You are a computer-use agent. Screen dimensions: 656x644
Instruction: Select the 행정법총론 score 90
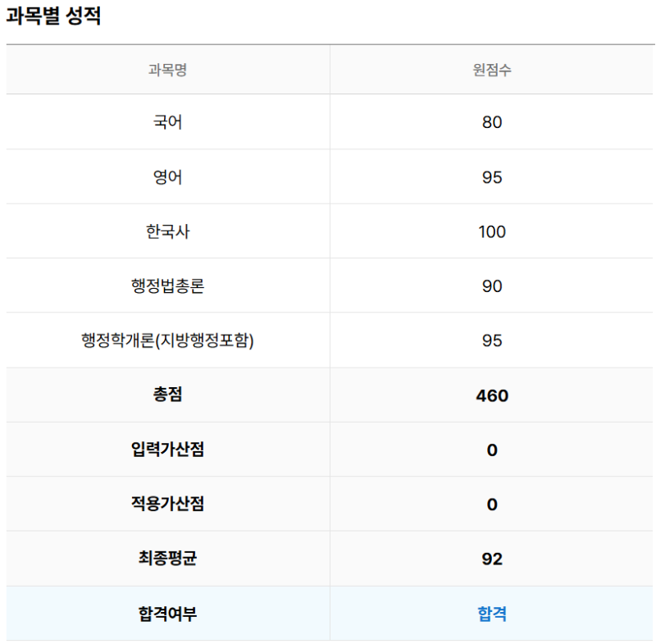tap(492, 286)
